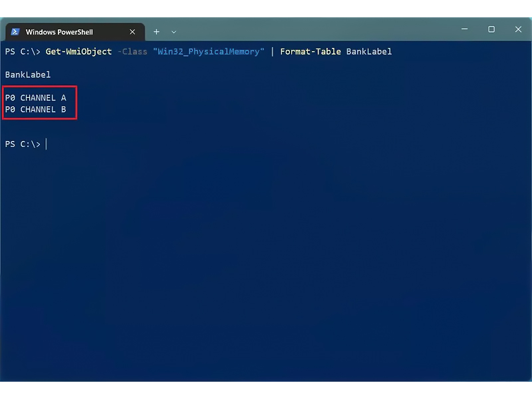Click the BankLabel column header
The width and height of the screenshot is (532, 399).
(x=28, y=74)
